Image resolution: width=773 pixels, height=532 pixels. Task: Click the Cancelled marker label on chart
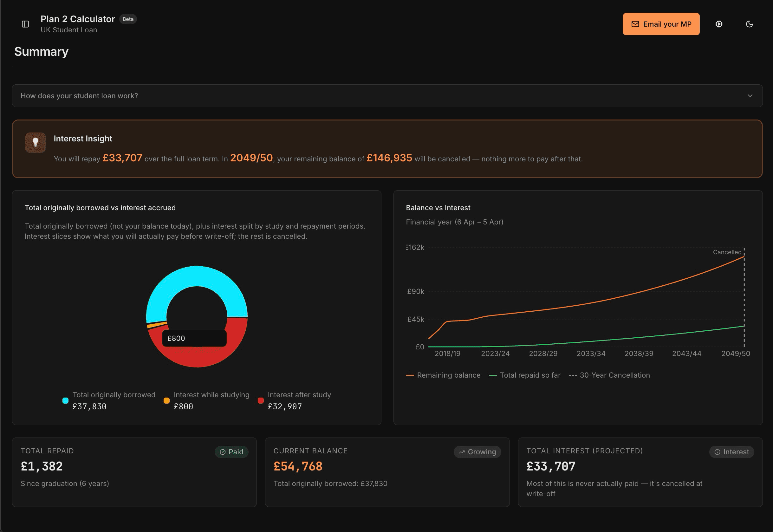[727, 252]
